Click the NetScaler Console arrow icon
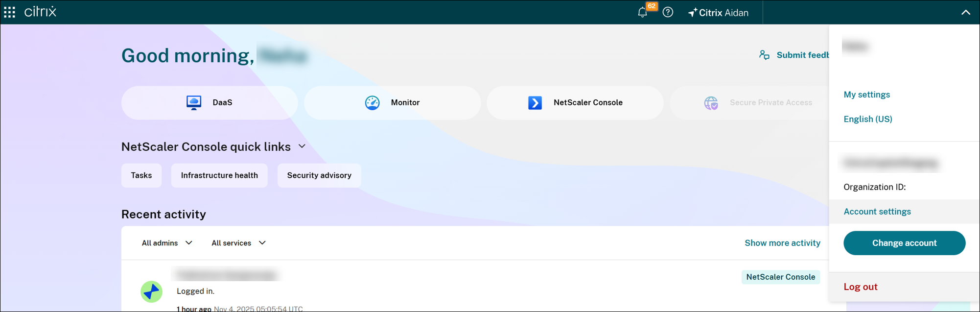Screen dimensions: 980x312 coord(535,103)
